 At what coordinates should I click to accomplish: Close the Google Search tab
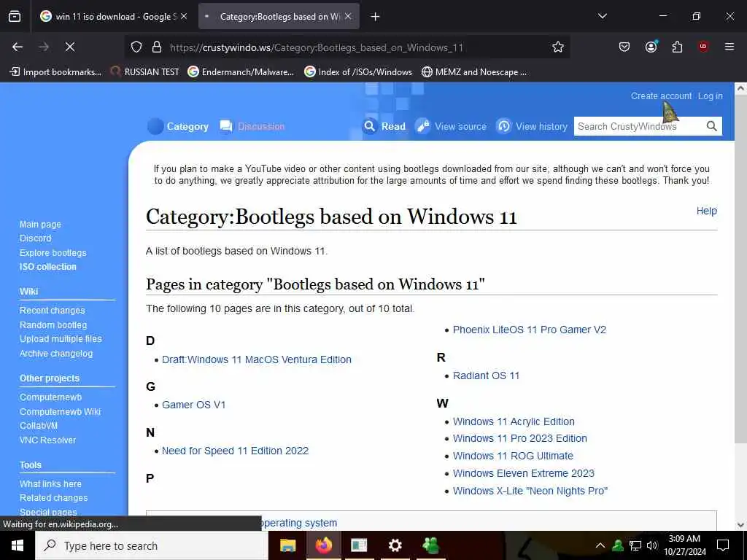point(184,17)
